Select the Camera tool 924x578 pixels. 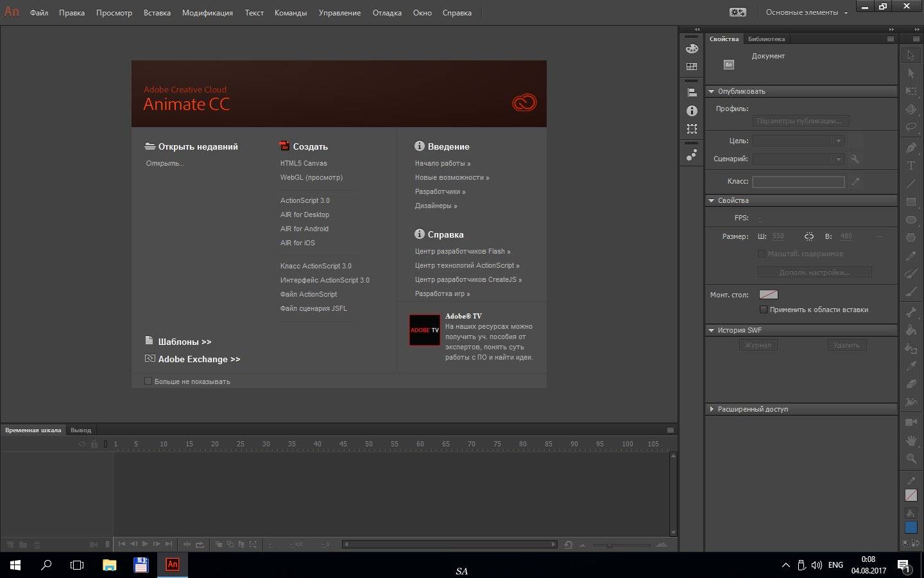point(911,423)
